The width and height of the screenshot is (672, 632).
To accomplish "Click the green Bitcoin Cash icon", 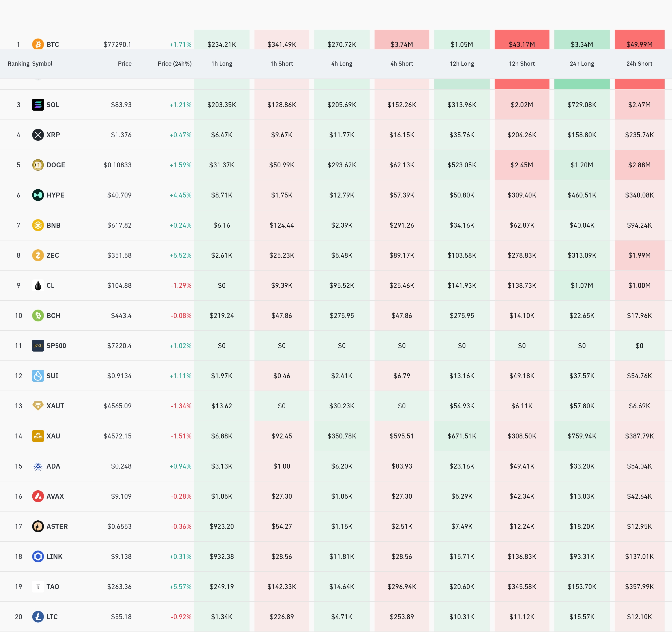I will pos(38,316).
